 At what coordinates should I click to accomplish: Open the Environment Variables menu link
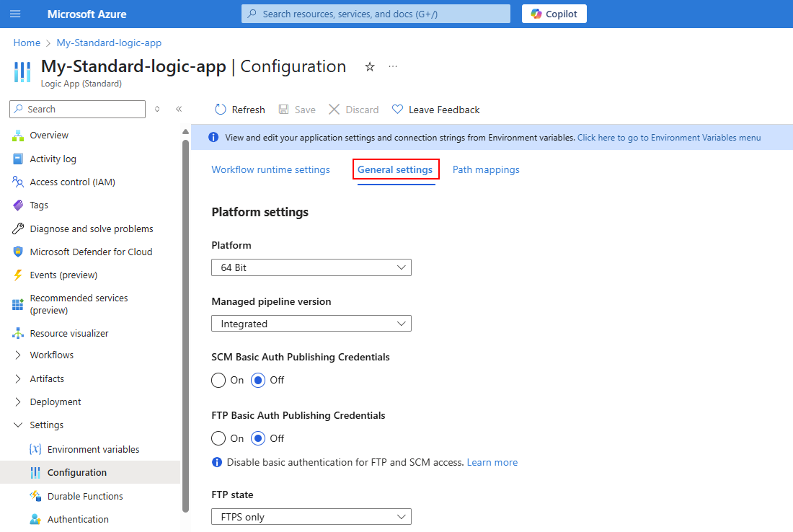[669, 137]
